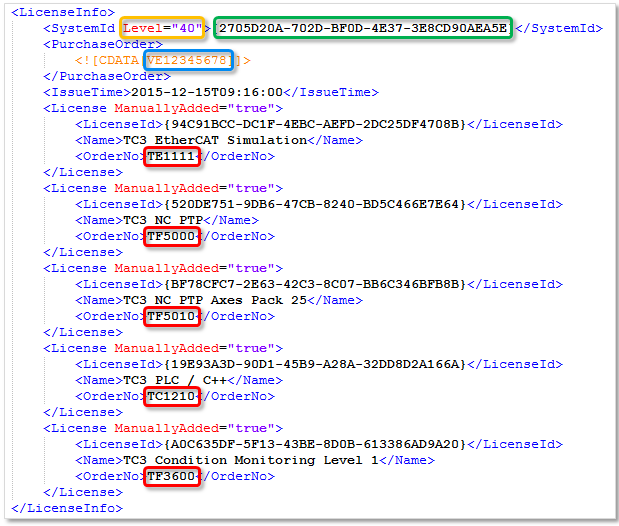Click license ID 19E93A3D-90D1-45B9-A28A-32DD8D2A166A
The image size is (619, 526).
315,364
